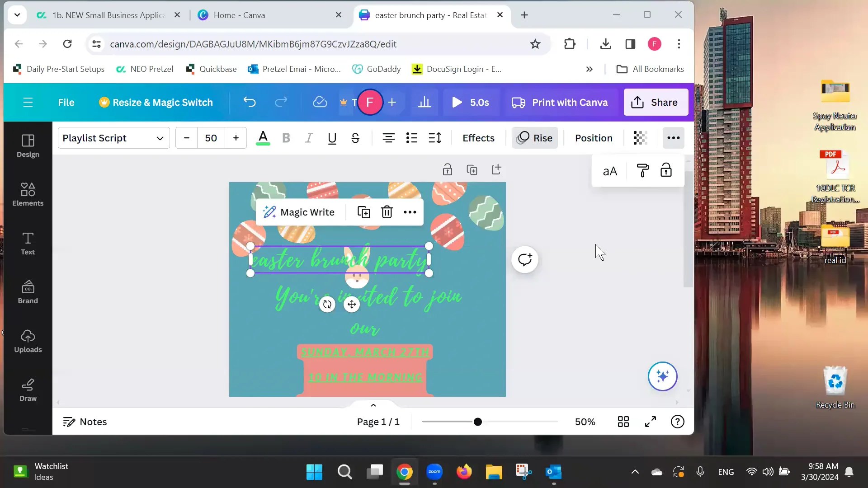
Task: Click the font size field showing 50
Action: coord(211,138)
